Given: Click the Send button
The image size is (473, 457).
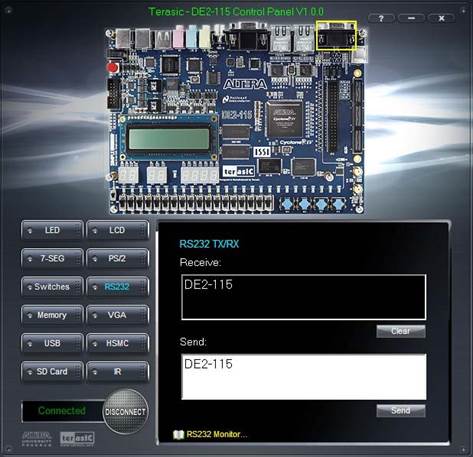Looking at the screenshot, I should pyautogui.click(x=401, y=411).
